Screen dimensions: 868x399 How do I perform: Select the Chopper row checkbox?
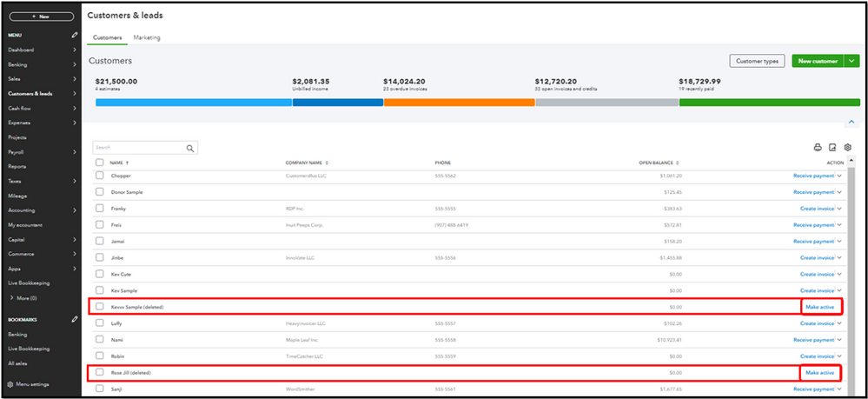tap(100, 176)
